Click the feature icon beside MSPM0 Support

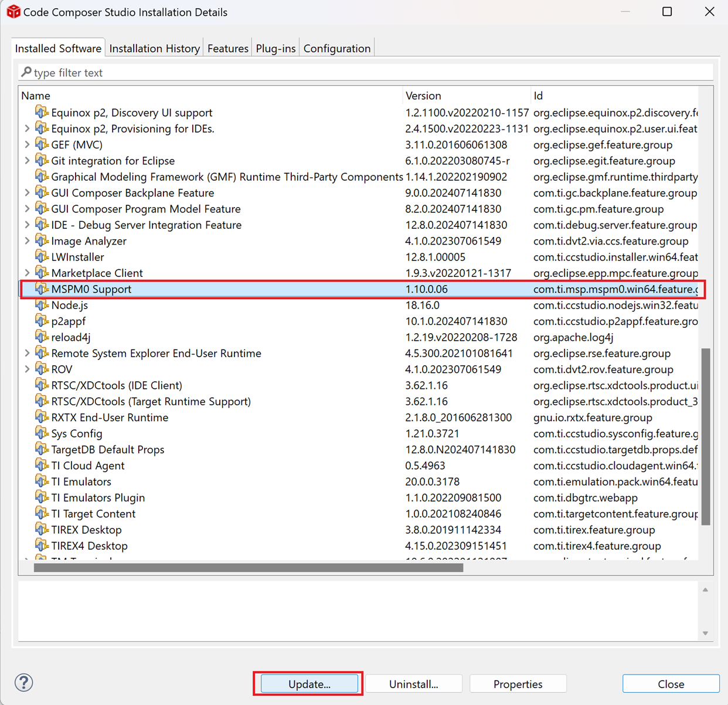42,289
